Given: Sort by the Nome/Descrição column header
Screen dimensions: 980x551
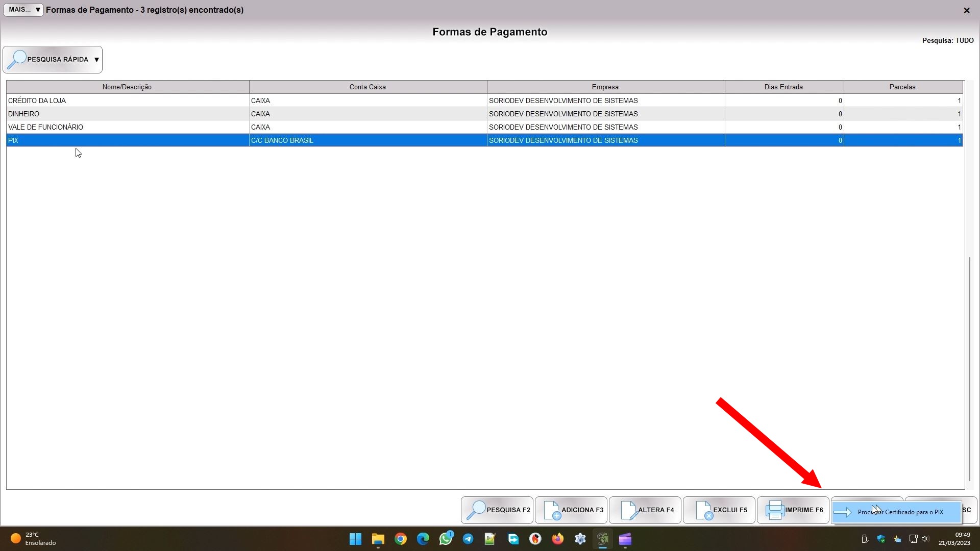Looking at the screenshot, I should (x=127, y=87).
